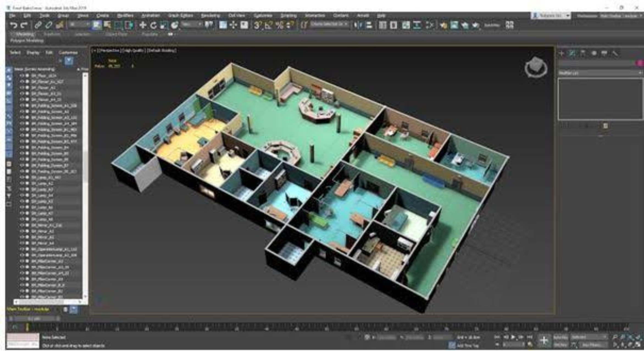The width and height of the screenshot is (644, 351).
Task: Click the Align tool icon
Action: [369, 25]
